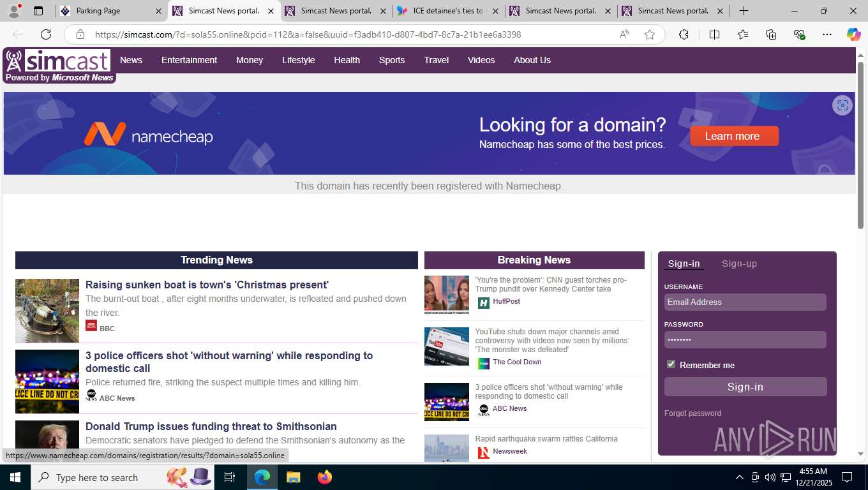Open the About Us menu item
This screenshot has width=868, height=490.
pos(532,60)
